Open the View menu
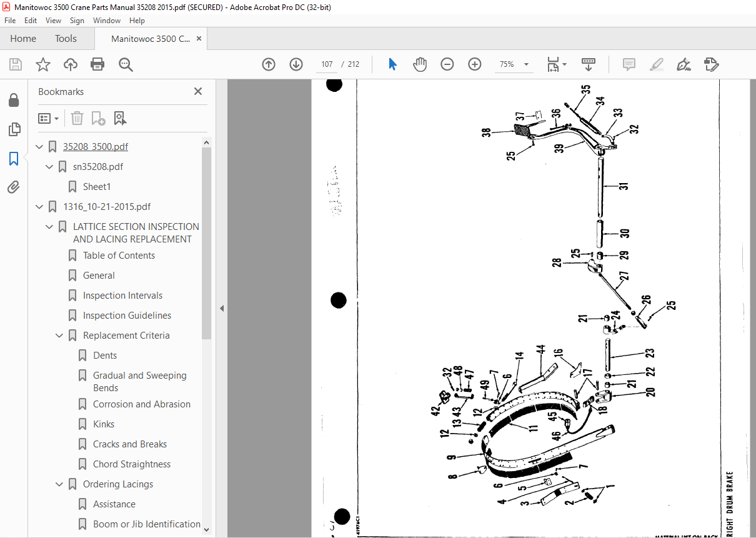Image resolution: width=756 pixels, height=538 pixels. point(53,21)
